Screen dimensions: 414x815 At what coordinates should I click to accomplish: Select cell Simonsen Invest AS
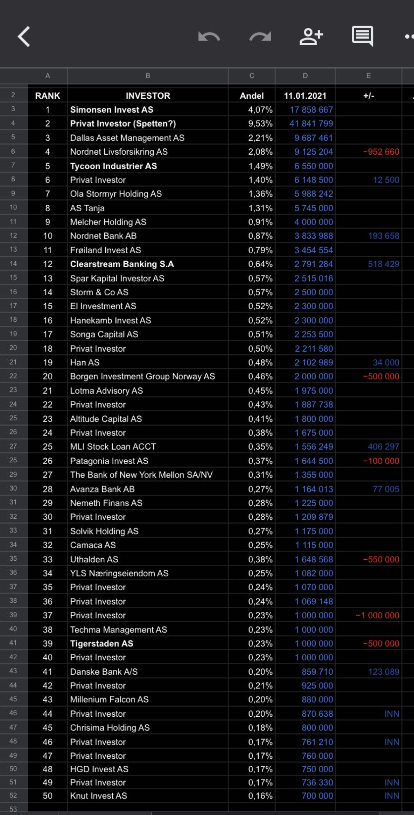tap(148, 110)
